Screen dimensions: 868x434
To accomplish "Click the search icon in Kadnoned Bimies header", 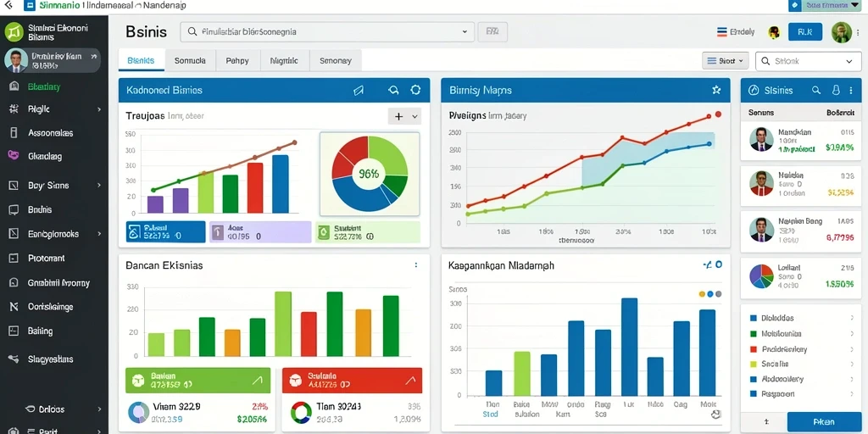I will [393, 90].
